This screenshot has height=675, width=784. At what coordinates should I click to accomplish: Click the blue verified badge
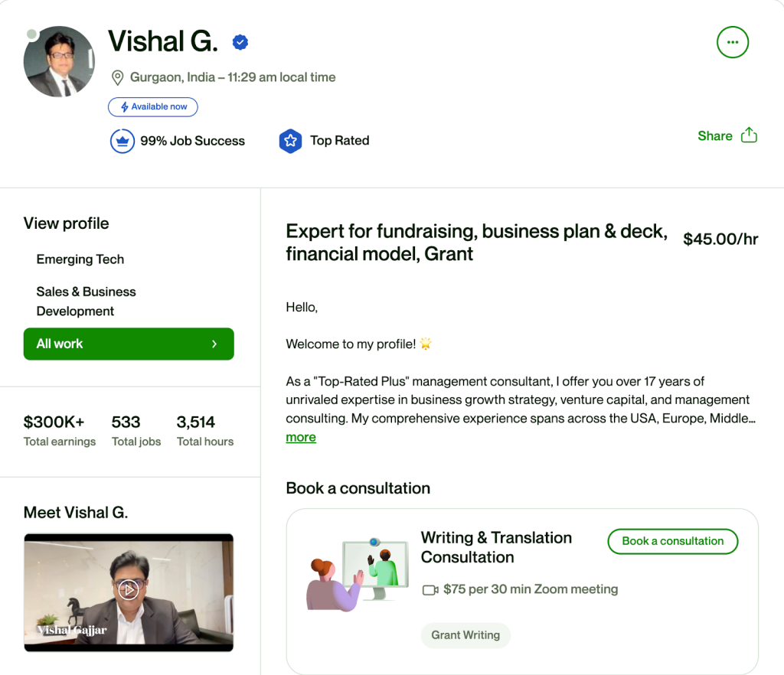pyautogui.click(x=240, y=43)
